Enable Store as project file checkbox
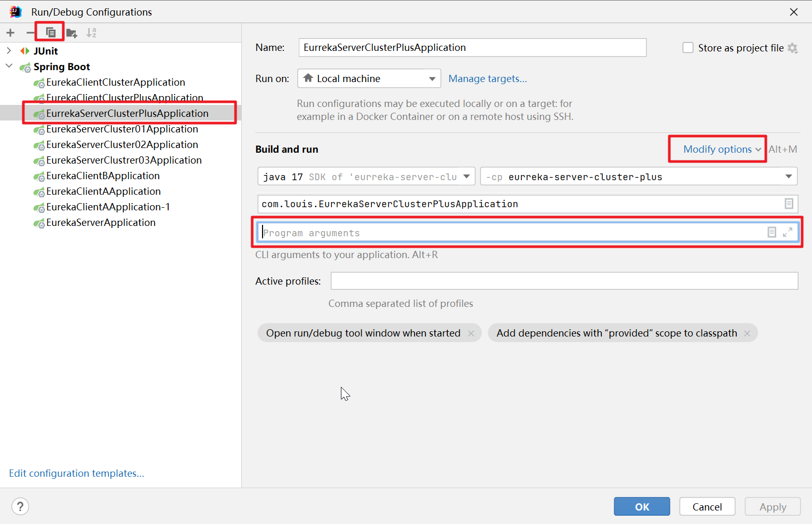The height and width of the screenshot is (524, 812). click(x=688, y=48)
